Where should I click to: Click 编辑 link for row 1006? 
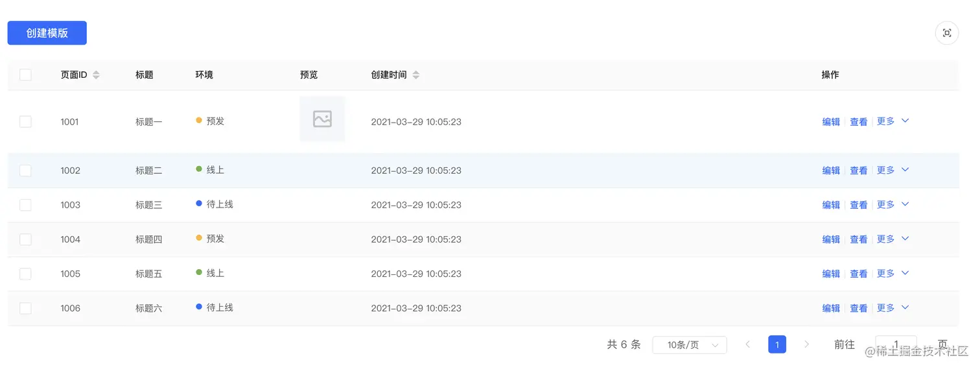(x=831, y=308)
